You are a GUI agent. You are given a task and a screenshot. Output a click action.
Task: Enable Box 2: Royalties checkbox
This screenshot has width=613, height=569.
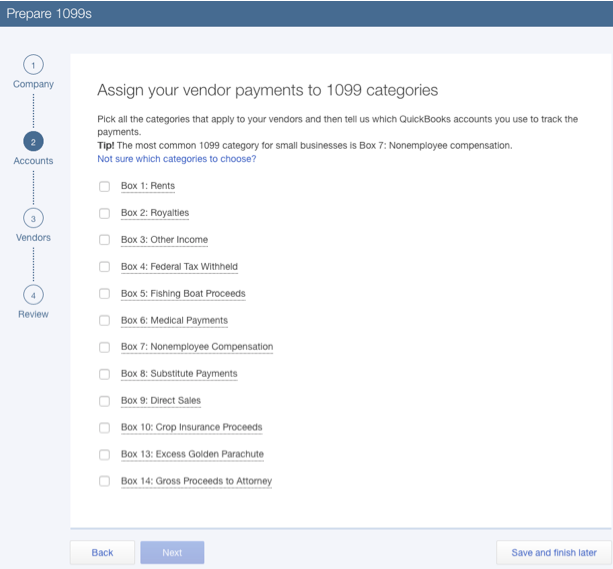click(105, 213)
